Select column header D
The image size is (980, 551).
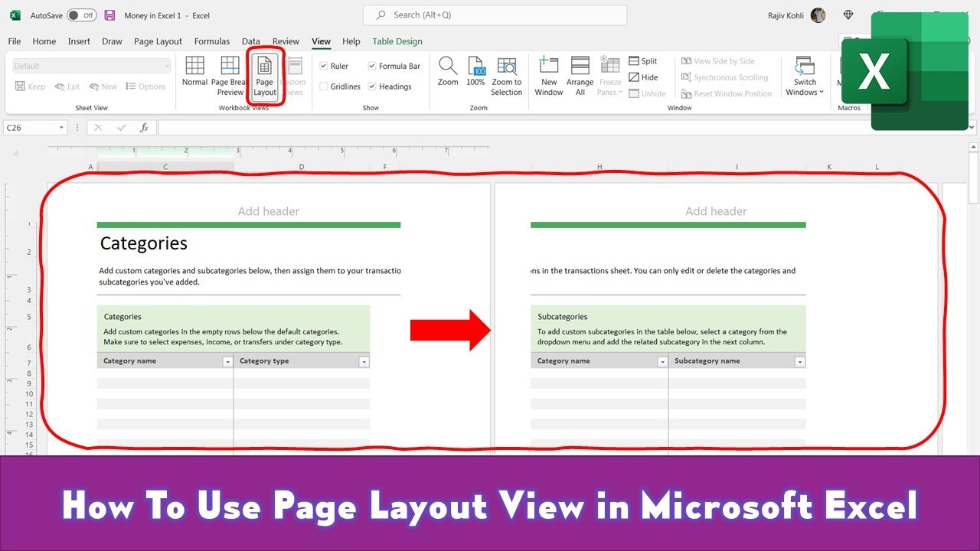(302, 167)
